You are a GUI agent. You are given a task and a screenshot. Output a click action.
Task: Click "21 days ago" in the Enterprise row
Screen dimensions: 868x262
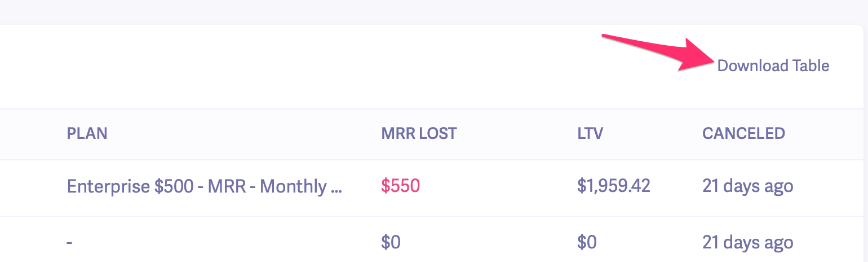747,186
